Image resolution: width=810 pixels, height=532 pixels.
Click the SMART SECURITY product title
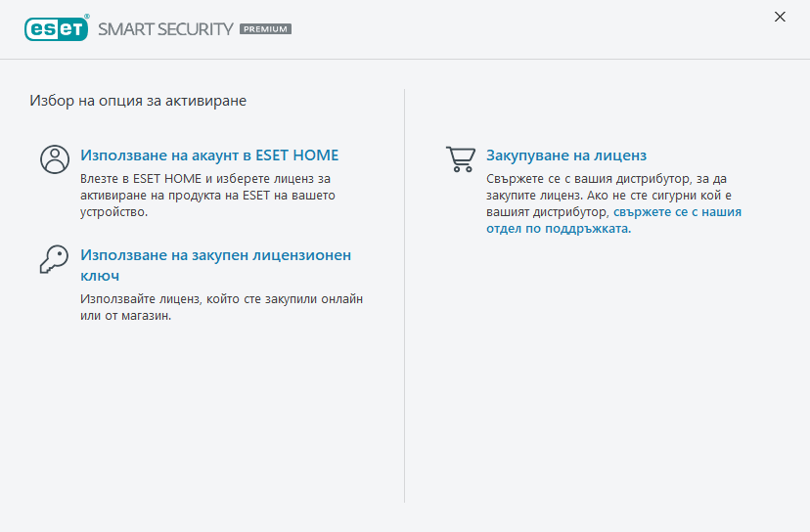pyautogui.click(x=165, y=29)
